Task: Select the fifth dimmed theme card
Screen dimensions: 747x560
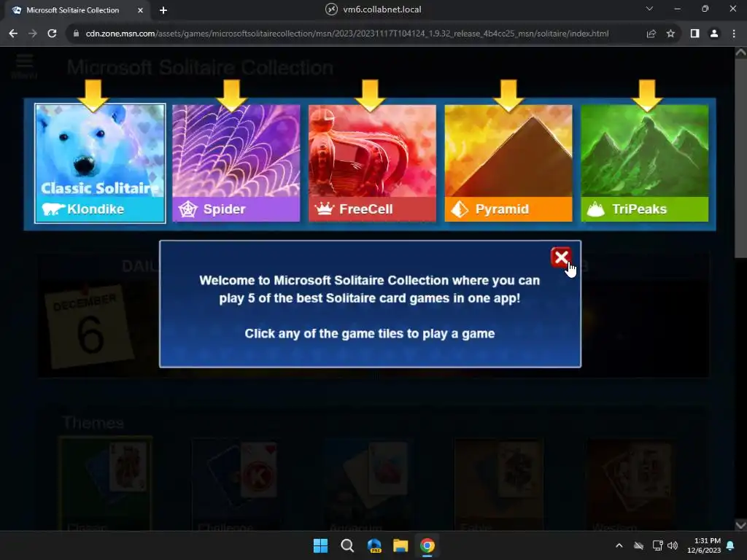Action: [x=630, y=484]
